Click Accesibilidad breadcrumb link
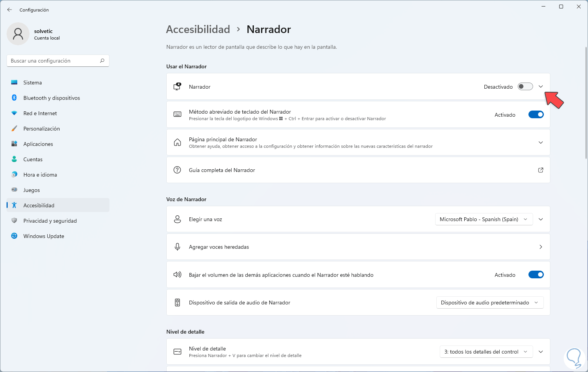Viewport: 588px width, 372px height. 198,30
